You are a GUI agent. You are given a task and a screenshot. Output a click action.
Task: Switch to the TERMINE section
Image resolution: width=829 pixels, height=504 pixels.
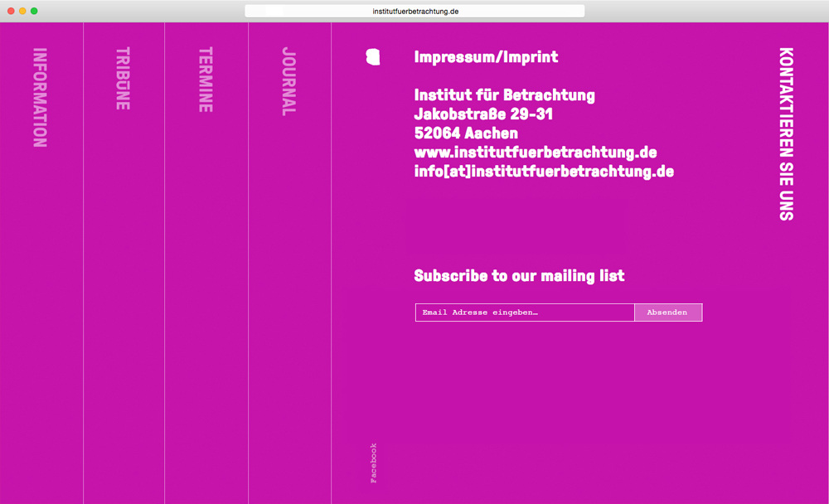tap(206, 80)
